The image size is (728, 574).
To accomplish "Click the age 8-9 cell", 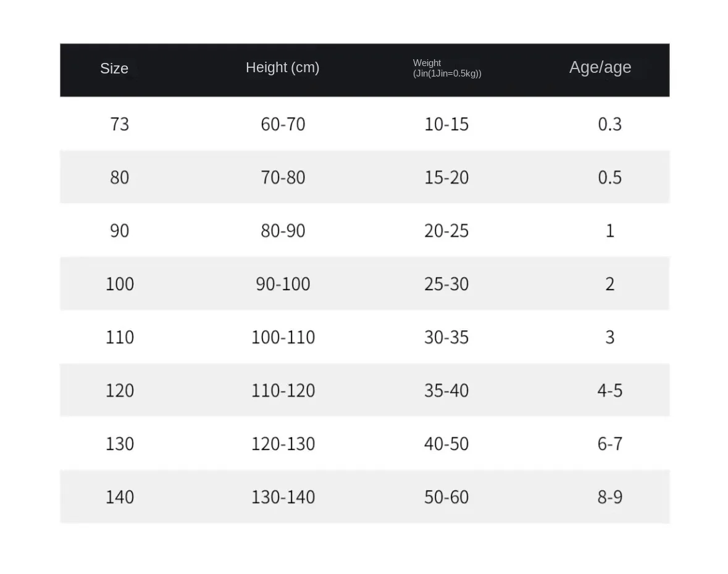I will click(609, 497).
